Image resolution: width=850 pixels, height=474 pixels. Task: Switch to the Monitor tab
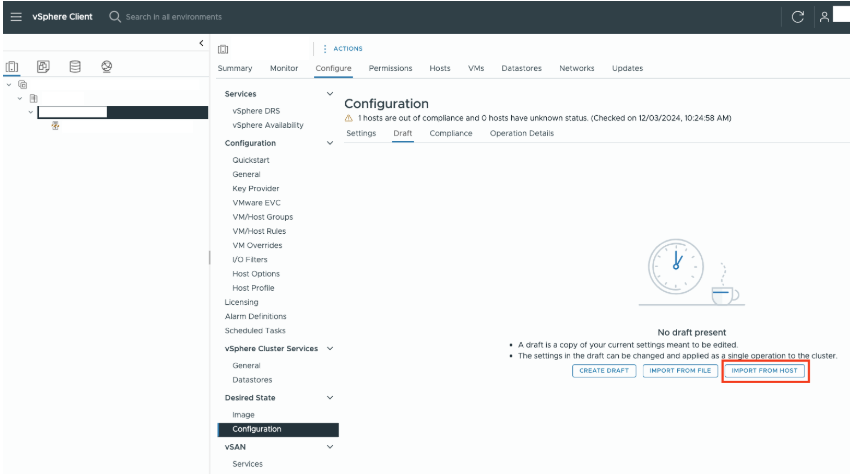tap(284, 68)
